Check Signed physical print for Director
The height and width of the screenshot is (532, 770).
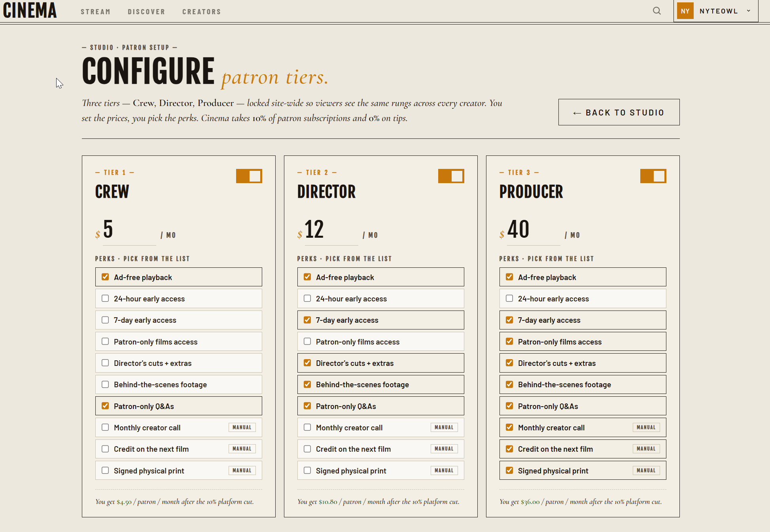coord(307,470)
